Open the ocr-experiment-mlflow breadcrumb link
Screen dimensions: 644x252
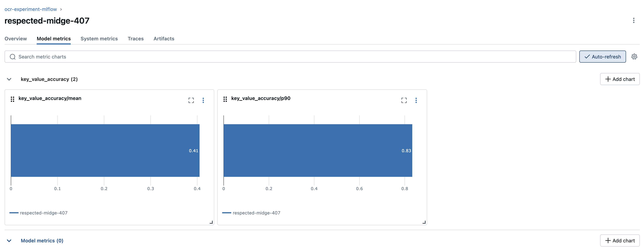point(30,9)
